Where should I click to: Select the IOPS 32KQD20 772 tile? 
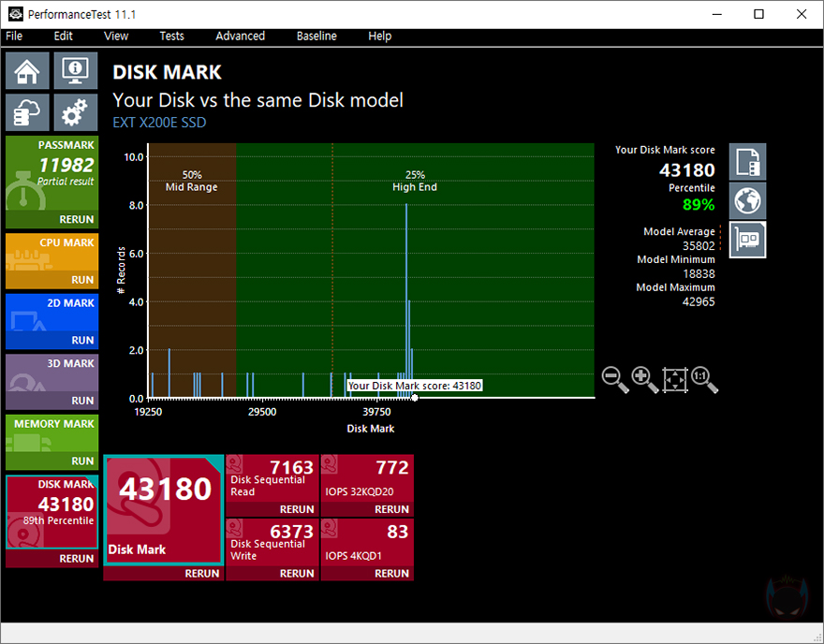click(367, 478)
